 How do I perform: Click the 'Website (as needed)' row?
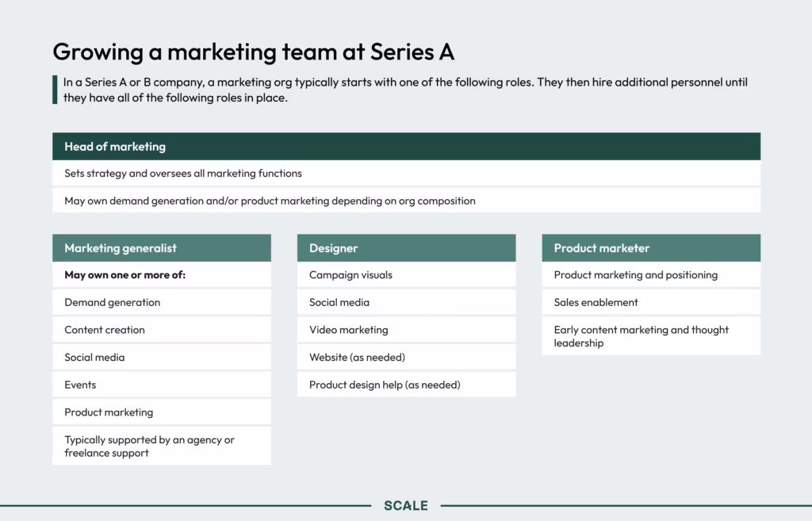tap(406, 358)
